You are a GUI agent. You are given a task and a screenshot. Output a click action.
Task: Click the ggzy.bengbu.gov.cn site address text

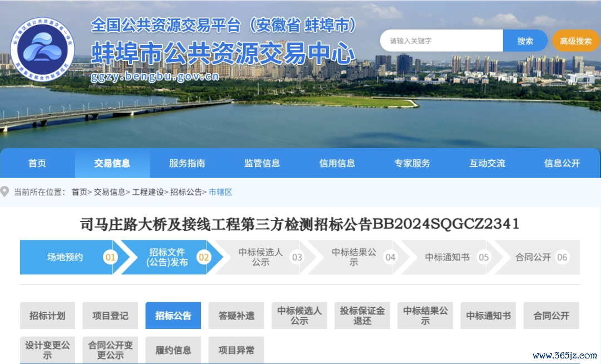[155, 76]
